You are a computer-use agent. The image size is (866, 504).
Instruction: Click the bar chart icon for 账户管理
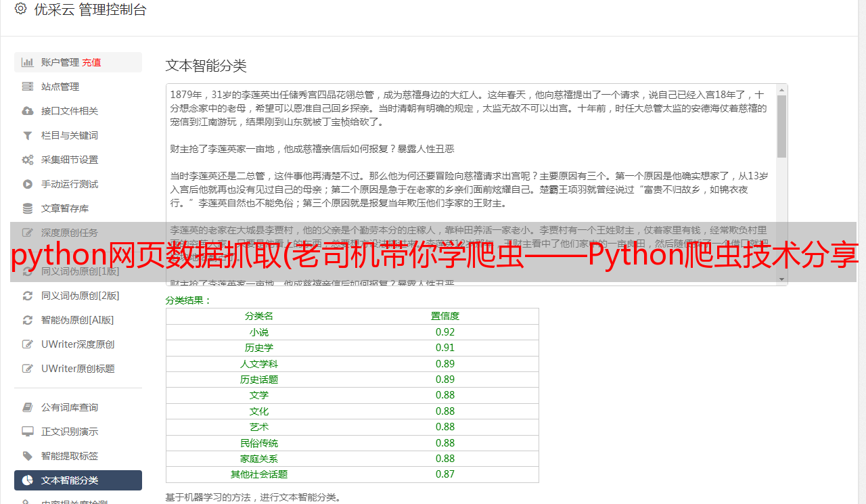pos(28,62)
